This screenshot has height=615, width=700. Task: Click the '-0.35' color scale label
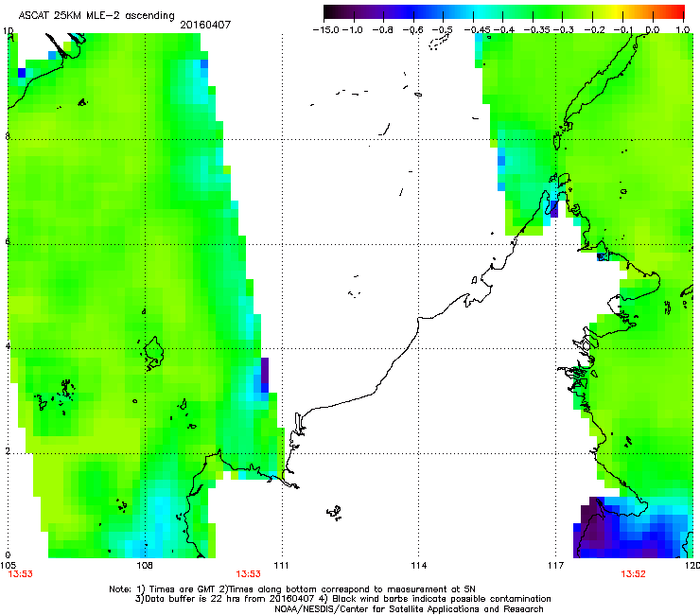pyautogui.click(x=537, y=30)
